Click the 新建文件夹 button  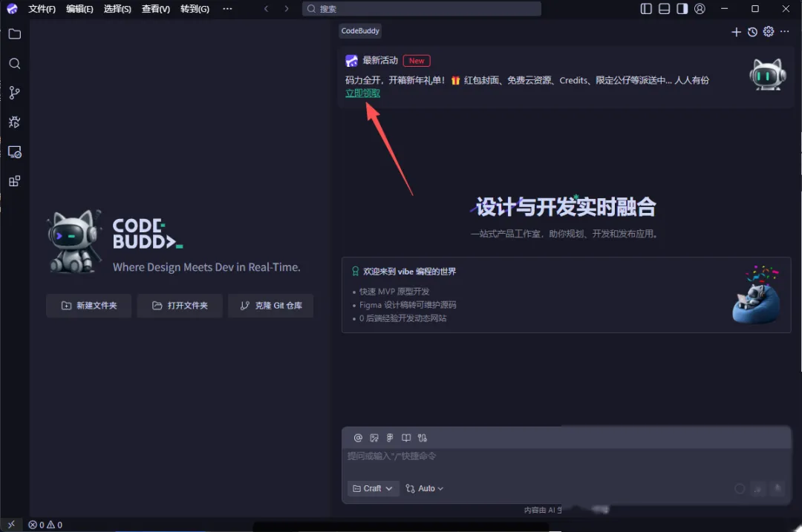(x=89, y=306)
